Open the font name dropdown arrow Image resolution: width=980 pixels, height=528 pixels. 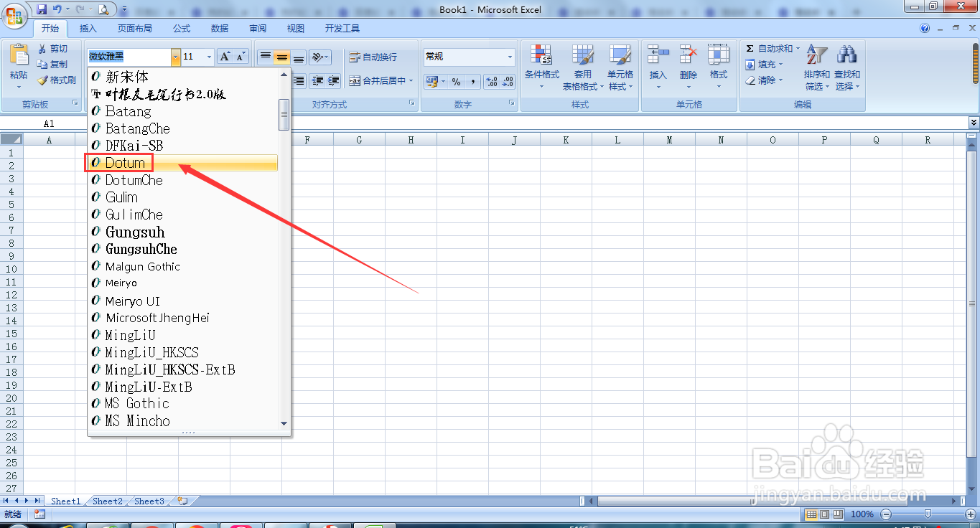(175, 57)
